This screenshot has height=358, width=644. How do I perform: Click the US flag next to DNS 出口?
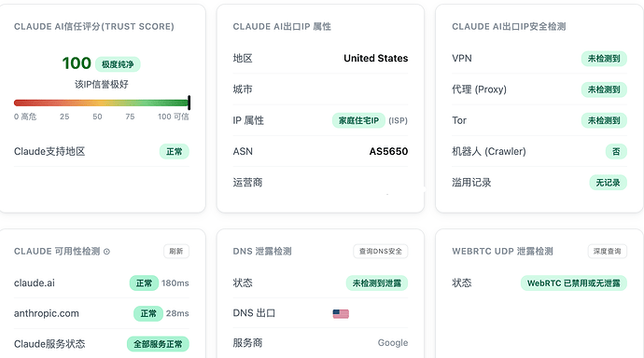pos(341,313)
